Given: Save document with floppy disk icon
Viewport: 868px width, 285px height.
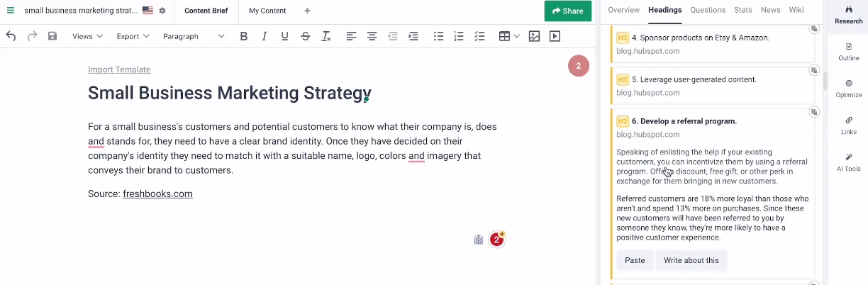Looking at the screenshot, I should [x=52, y=36].
